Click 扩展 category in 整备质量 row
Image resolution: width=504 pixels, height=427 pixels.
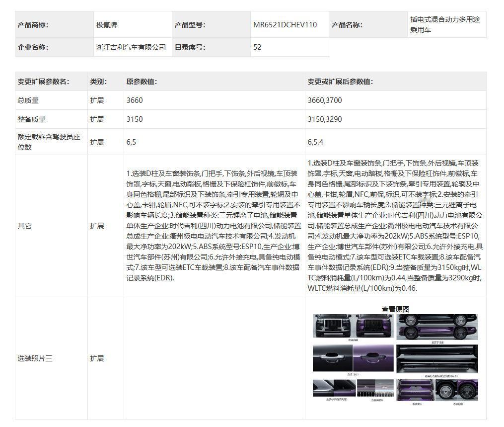(97, 119)
